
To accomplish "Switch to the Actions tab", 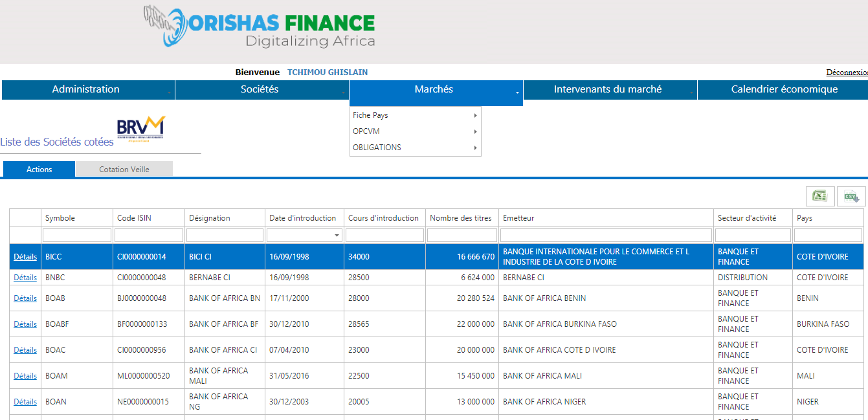I will (x=39, y=170).
